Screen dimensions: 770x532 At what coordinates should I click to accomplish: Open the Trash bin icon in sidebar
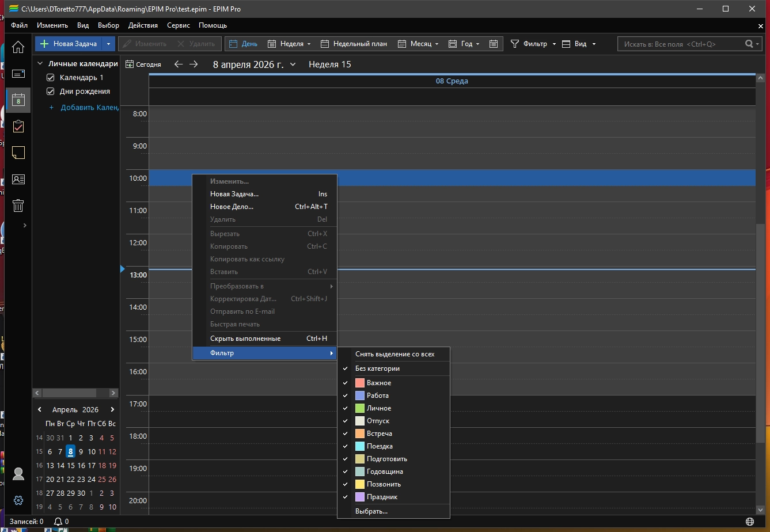tap(18, 206)
